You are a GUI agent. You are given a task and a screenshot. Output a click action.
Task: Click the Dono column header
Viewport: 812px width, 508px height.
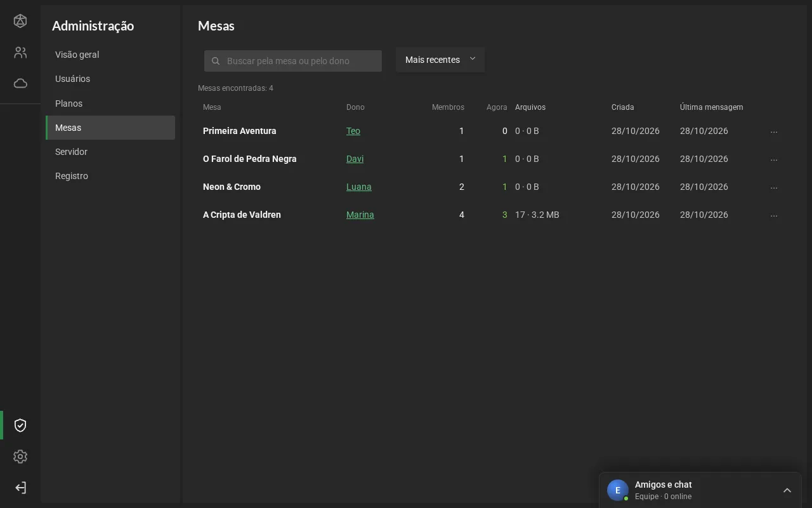[x=355, y=107]
